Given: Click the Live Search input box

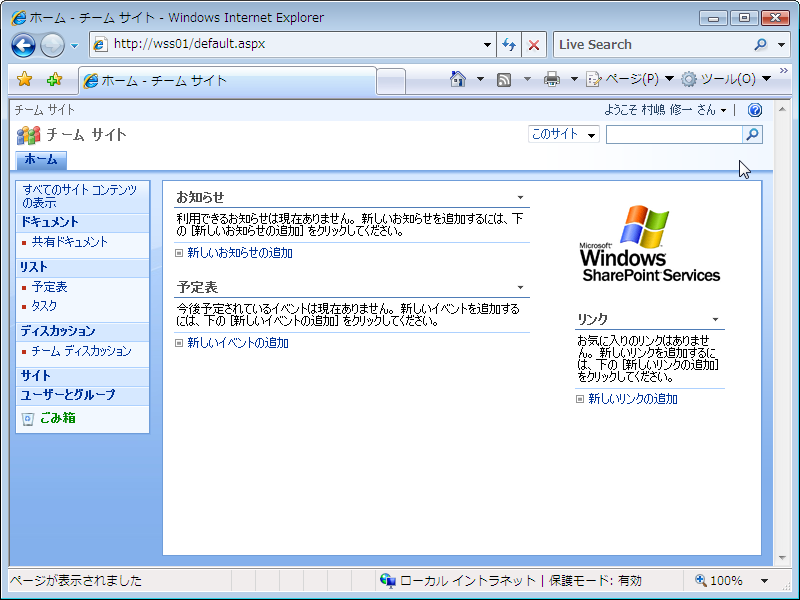Looking at the screenshot, I should tap(650, 45).
